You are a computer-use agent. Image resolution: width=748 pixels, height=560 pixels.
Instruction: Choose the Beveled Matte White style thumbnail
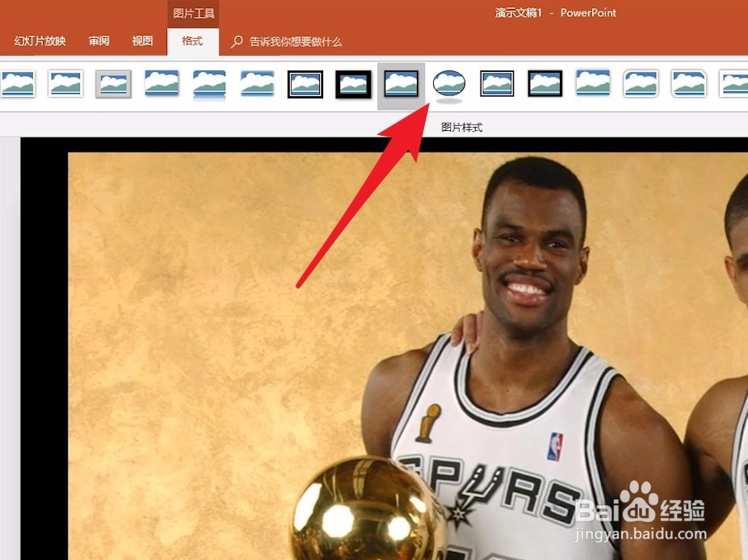click(65, 83)
